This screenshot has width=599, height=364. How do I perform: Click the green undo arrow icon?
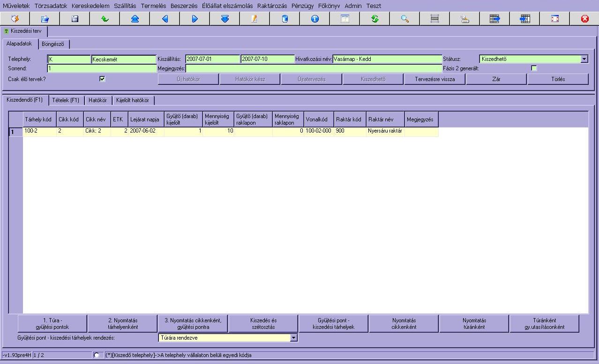(105, 19)
